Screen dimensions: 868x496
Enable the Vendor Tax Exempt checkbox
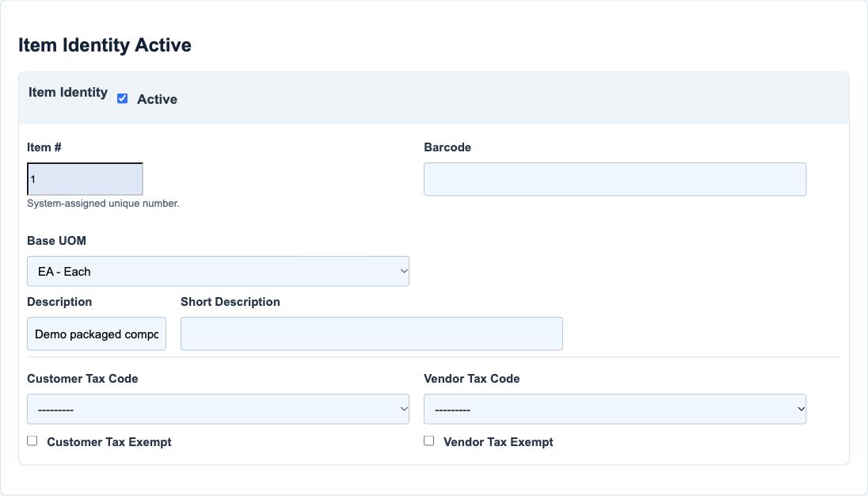429,441
